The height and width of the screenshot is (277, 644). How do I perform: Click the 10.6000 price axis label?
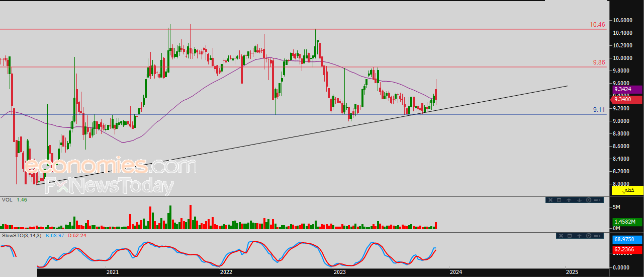click(x=622, y=21)
